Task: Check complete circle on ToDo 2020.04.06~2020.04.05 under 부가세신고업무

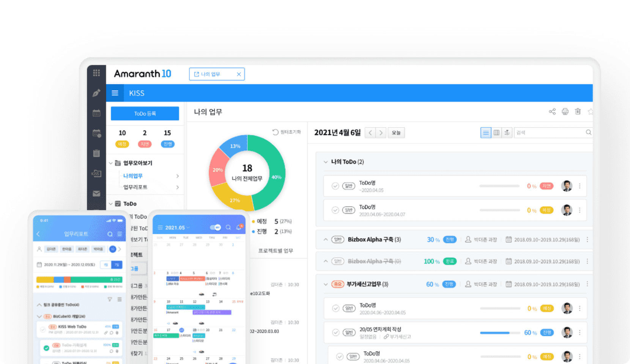Action: tap(335, 308)
